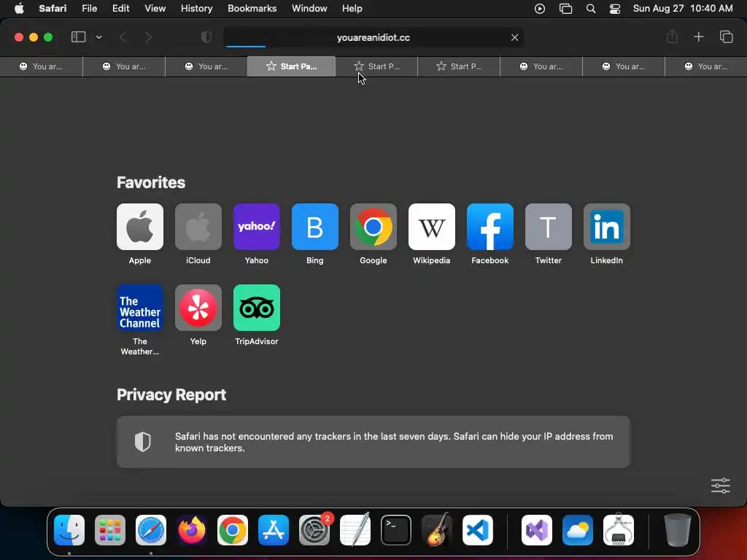
Task: Open the Facebook favorite tile
Action: 489,227
